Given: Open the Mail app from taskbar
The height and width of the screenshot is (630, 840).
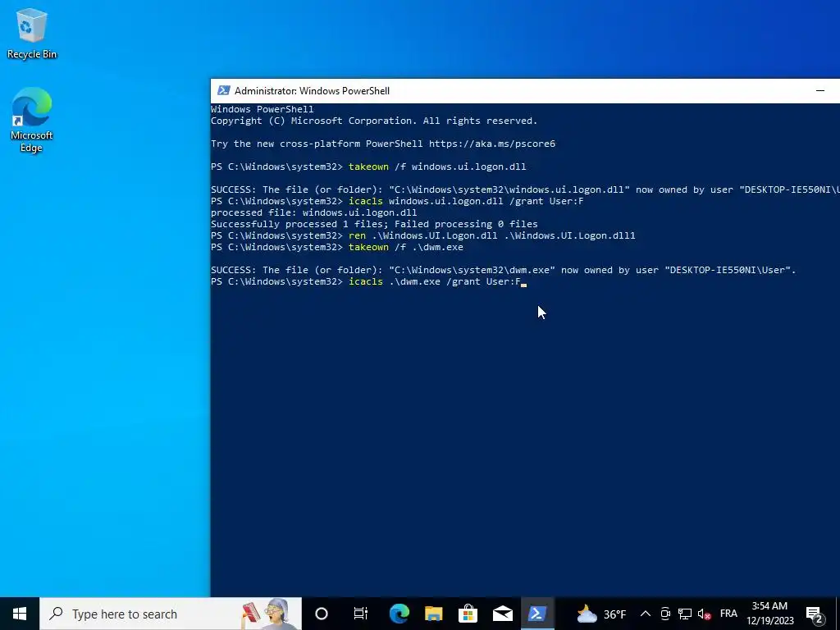Looking at the screenshot, I should 503,614.
